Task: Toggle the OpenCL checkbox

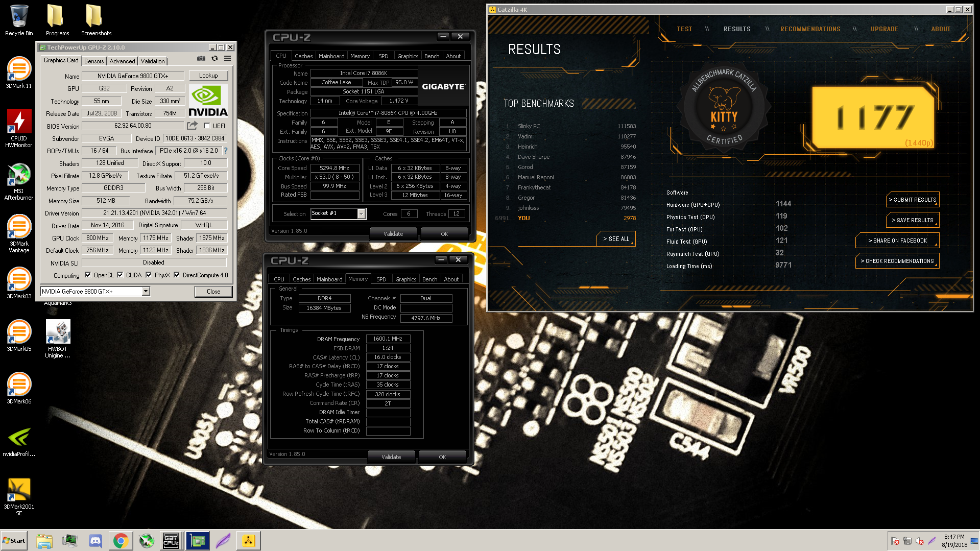Action: tap(88, 275)
